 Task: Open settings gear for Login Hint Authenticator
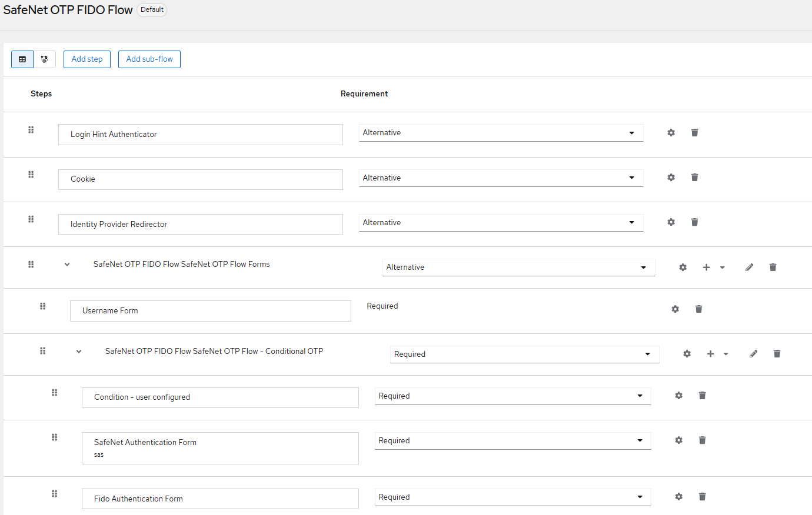coord(671,133)
